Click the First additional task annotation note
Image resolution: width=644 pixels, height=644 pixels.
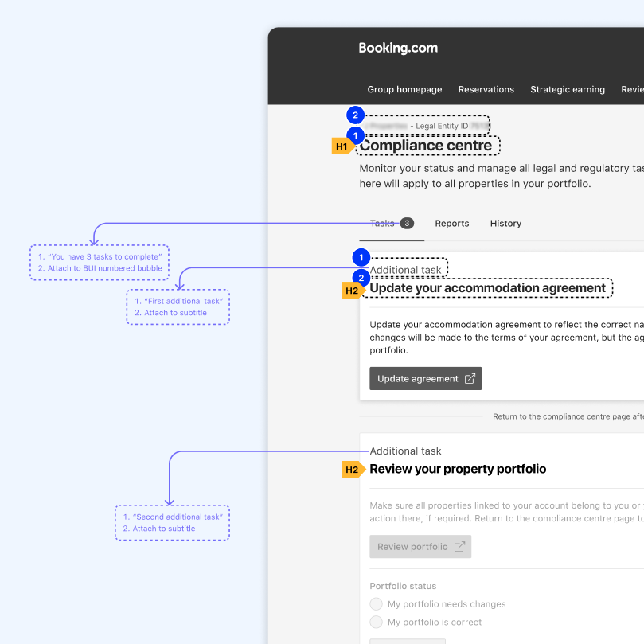click(x=178, y=306)
